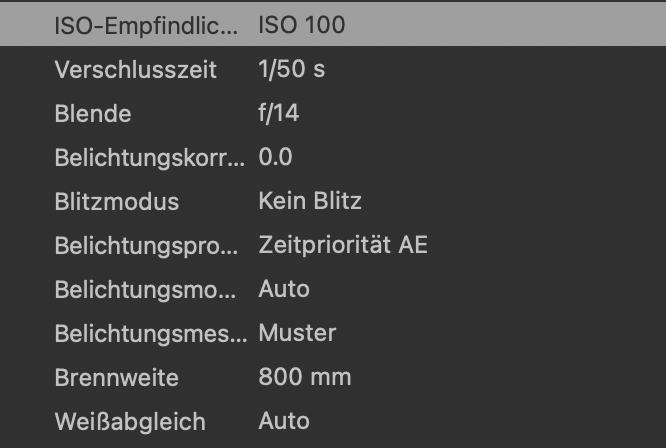
Task: Select the Blende label
Action: tap(93, 114)
